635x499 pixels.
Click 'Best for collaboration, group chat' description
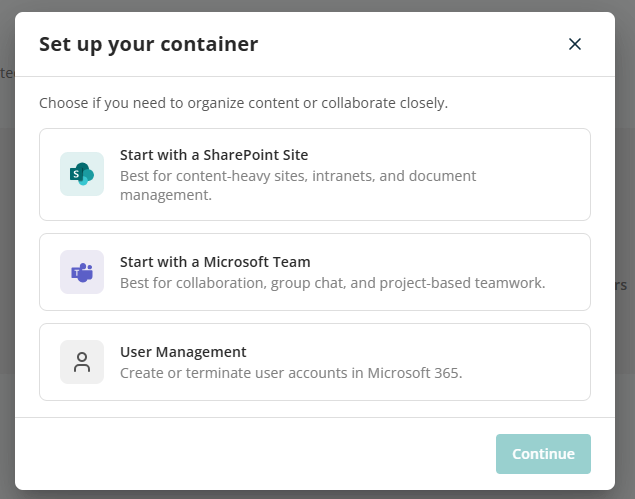pos(332,283)
